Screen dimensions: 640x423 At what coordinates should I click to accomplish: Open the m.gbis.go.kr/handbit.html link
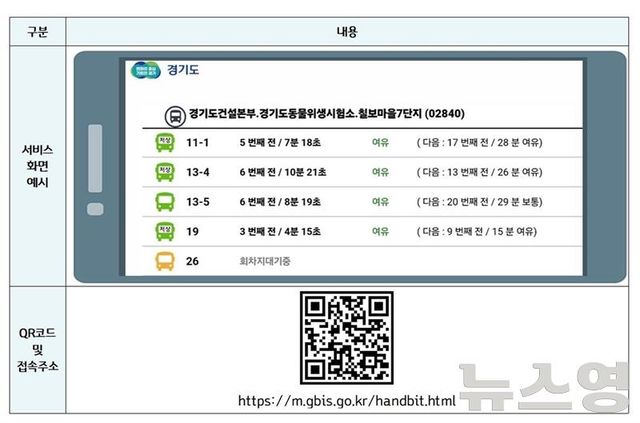pyautogui.click(x=346, y=401)
